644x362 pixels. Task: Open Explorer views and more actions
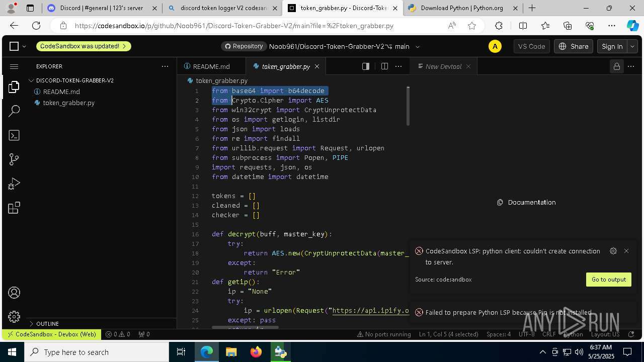click(x=165, y=66)
